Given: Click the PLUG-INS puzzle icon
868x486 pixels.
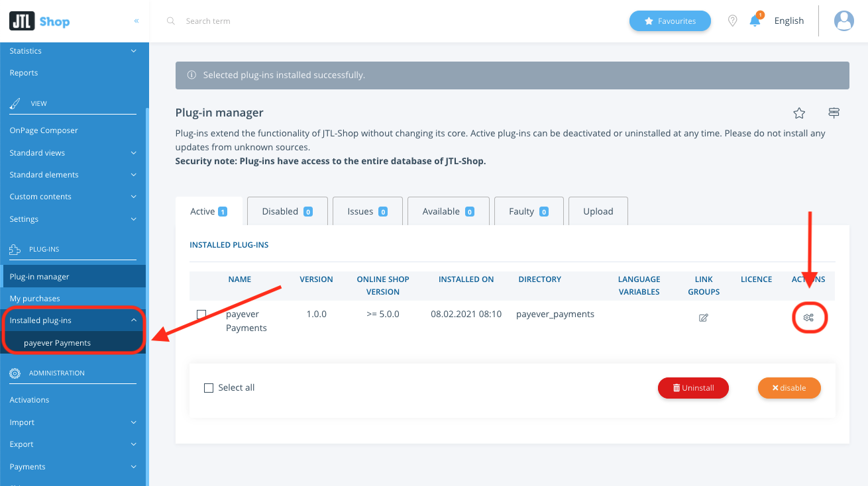Looking at the screenshot, I should [15, 250].
